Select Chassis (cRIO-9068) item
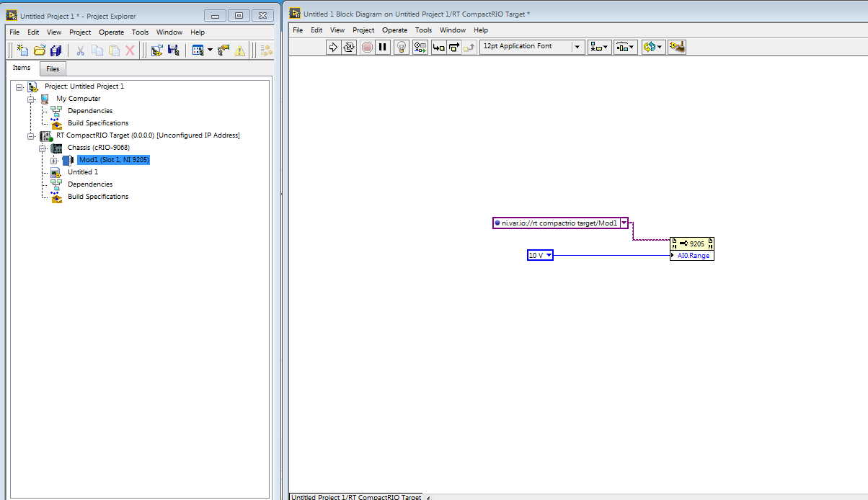This screenshot has height=500, width=868. pyautogui.click(x=99, y=148)
